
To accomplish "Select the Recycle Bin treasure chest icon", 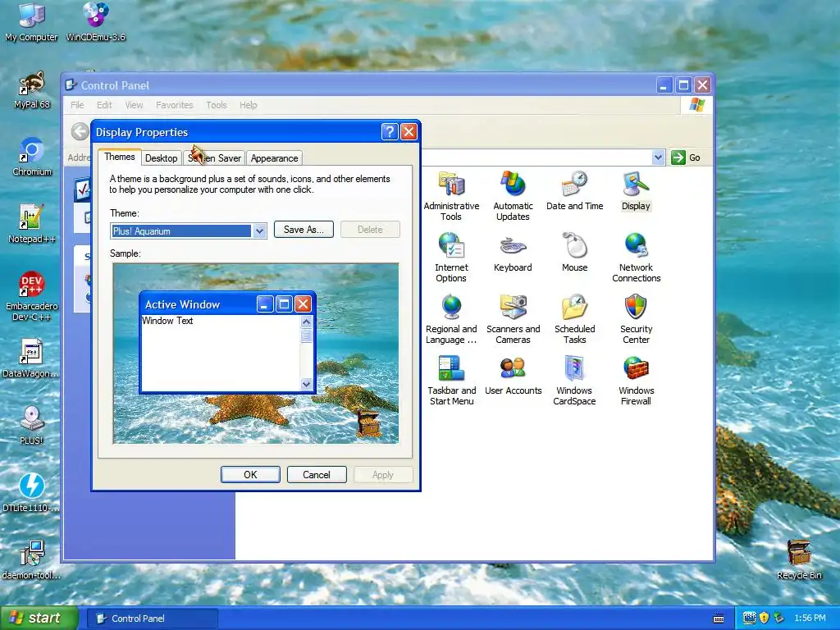I will [x=799, y=559].
